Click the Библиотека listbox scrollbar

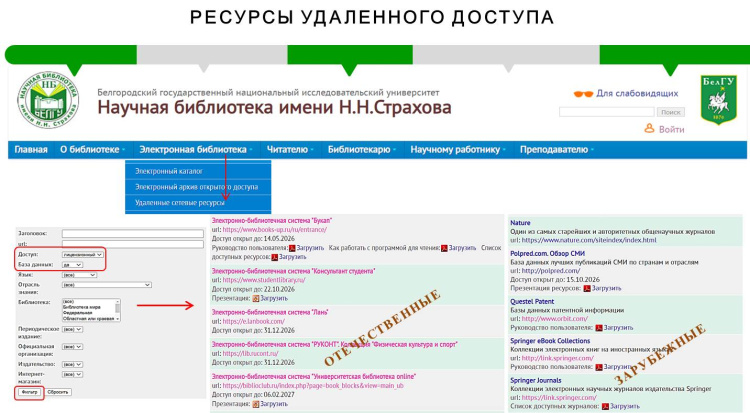(x=118, y=310)
